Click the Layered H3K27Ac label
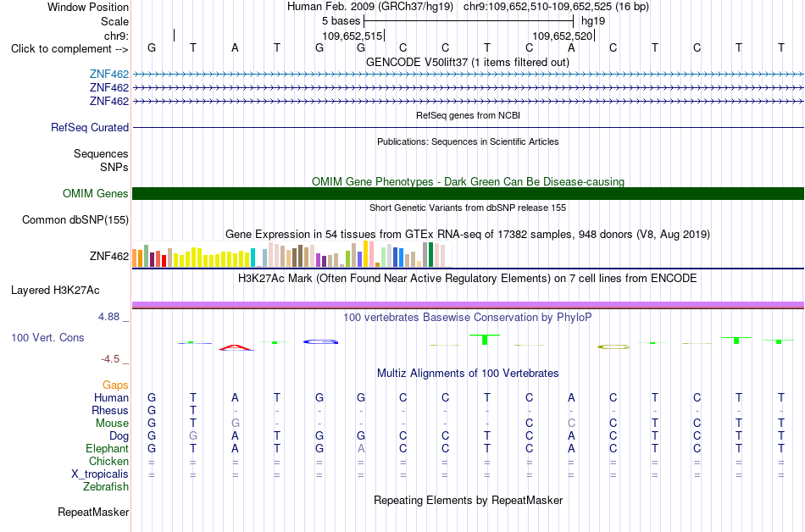This screenshot has height=532, width=805. click(55, 291)
